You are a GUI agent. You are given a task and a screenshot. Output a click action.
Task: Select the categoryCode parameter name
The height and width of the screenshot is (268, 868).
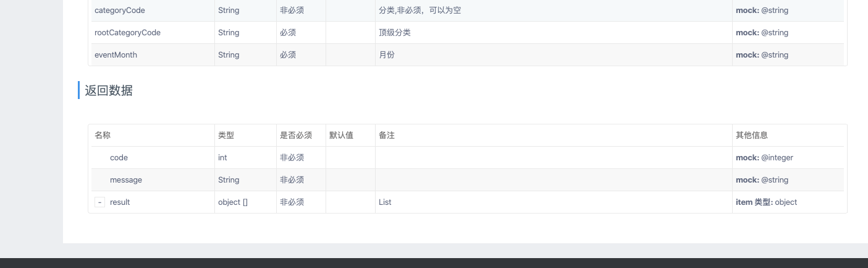click(120, 11)
